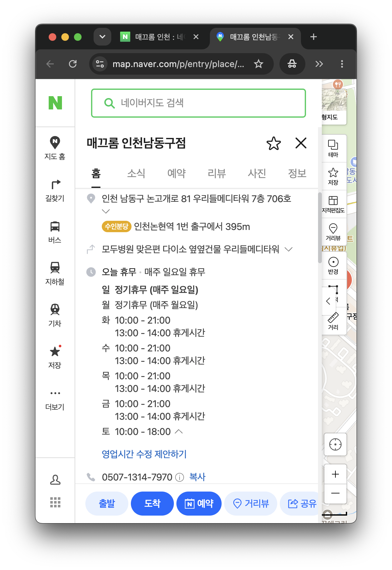Viewport: 392px width, 570px height.
Task: Open the browser tab search dropdown
Action: 102,37
